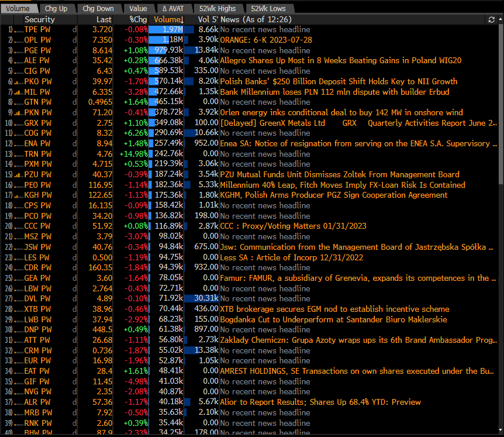The height and width of the screenshot is (437, 504).
Task: Select the TRN PW security ticker
Action: tap(37, 154)
